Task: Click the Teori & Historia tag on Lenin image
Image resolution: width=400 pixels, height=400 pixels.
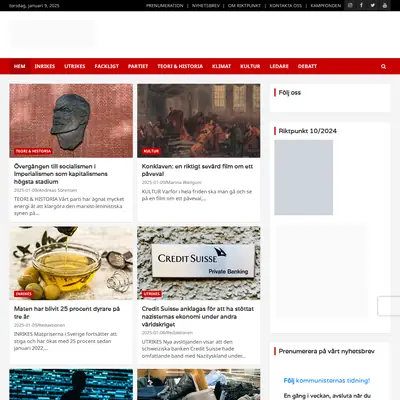Action: (33, 151)
